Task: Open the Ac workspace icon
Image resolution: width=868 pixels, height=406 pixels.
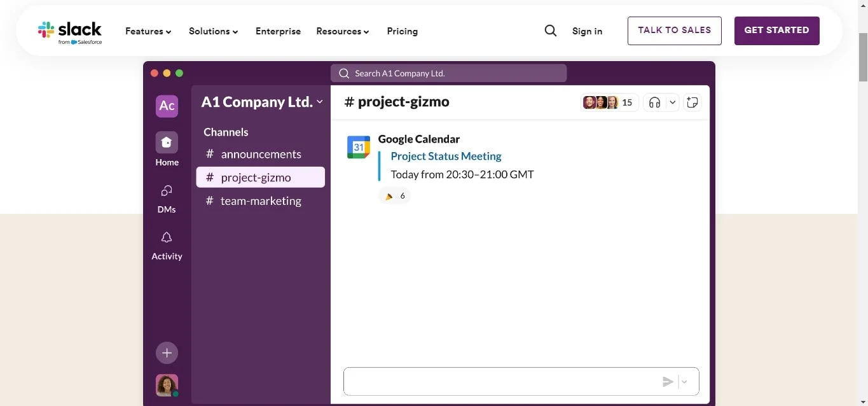Action: click(167, 106)
